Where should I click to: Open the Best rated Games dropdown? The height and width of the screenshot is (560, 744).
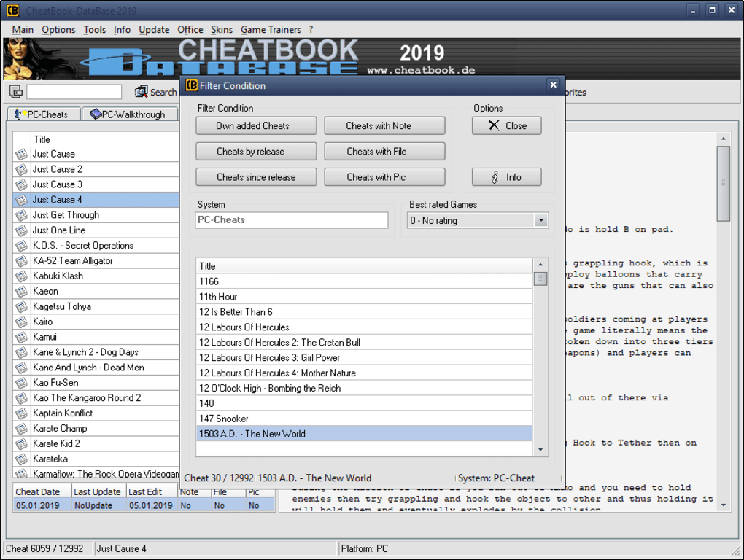point(540,220)
